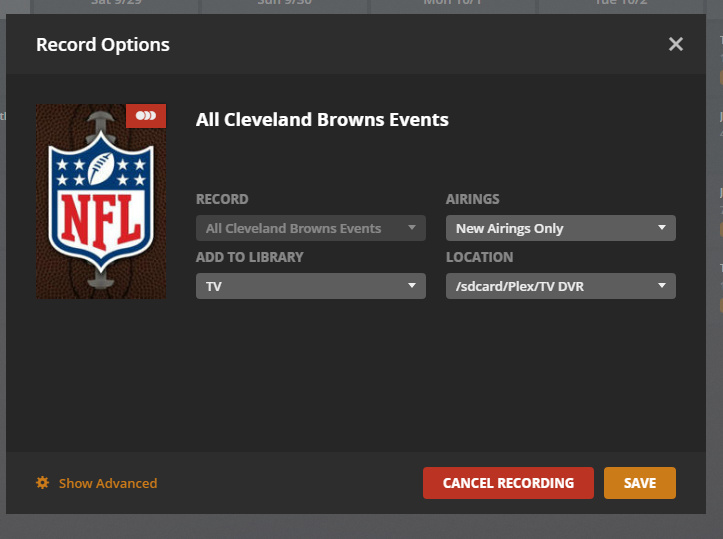
Task: Click the LOCATION label
Action: [479, 257]
